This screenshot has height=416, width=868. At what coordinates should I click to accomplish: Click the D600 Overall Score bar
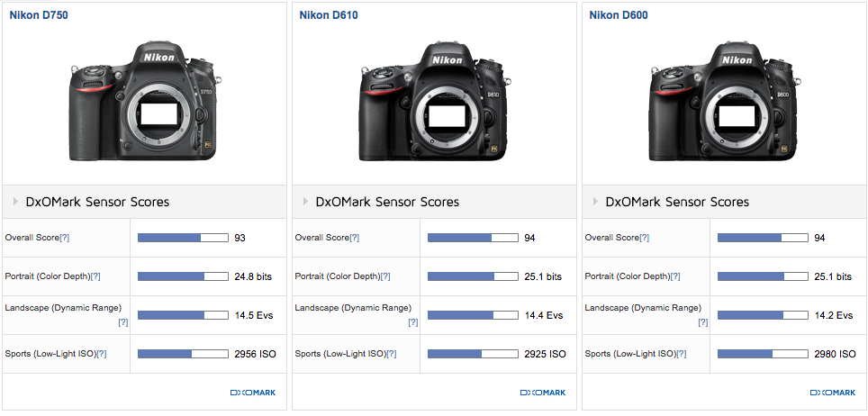(x=763, y=238)
